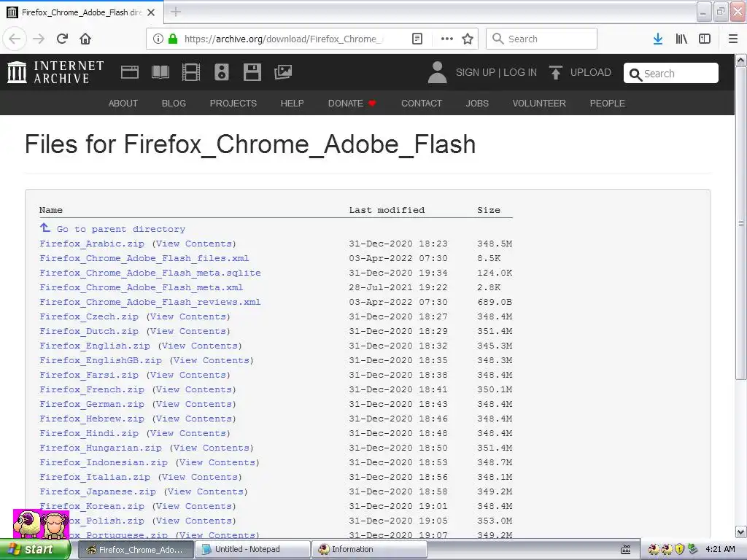This screenshot has width=747, height=560.
Task: Click the page scrollbar up arrow
Action: (741, 61)
